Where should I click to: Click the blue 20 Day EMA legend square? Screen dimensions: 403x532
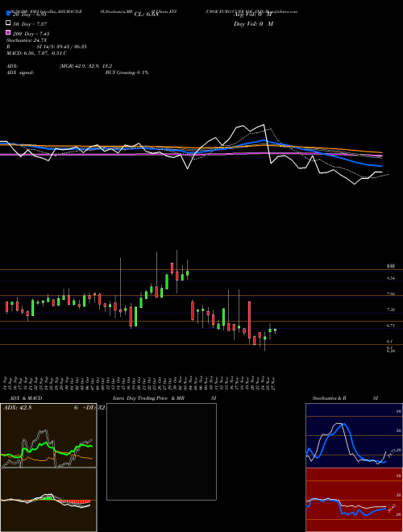tap(8, 13)
